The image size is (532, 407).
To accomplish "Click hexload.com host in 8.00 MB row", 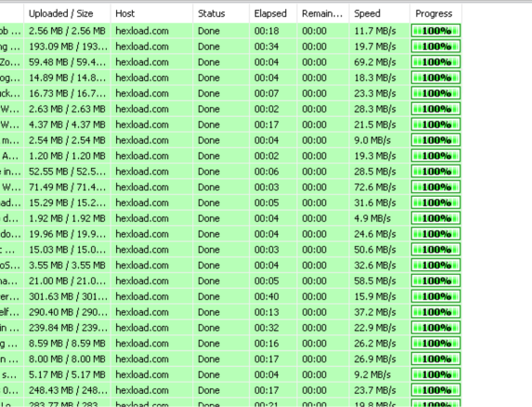I will (142, 359).
